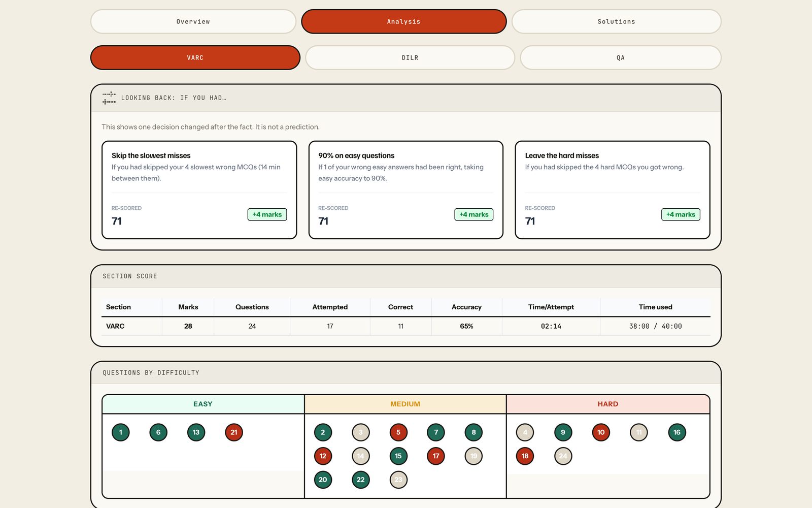Open medium question 8 bubble
This screenshot has height=508, width=812.
473,432
